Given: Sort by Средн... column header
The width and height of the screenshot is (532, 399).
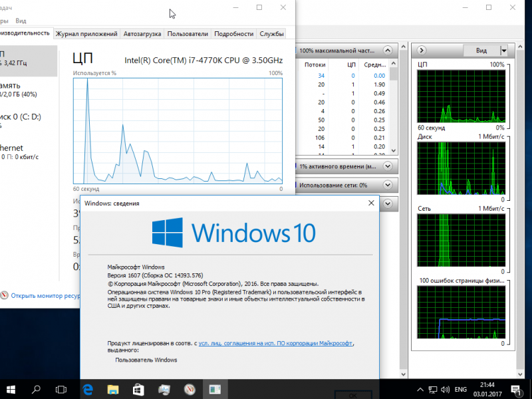Looking at the screenshot, I should 374,65.
